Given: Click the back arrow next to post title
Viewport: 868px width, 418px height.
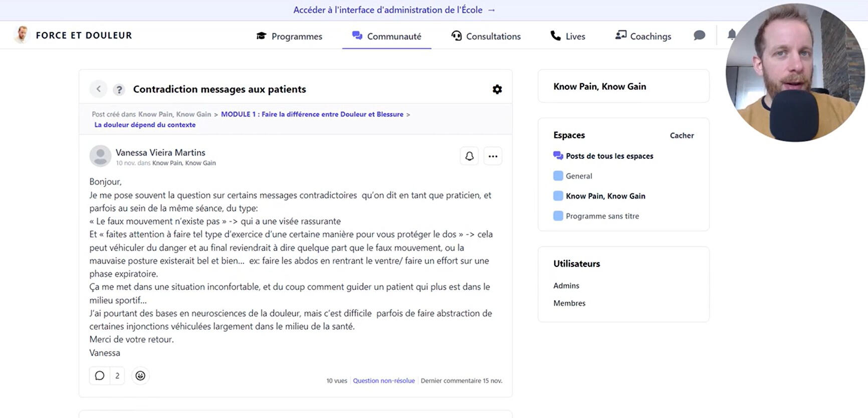Looking at the screenshot, I should (99, 89).
